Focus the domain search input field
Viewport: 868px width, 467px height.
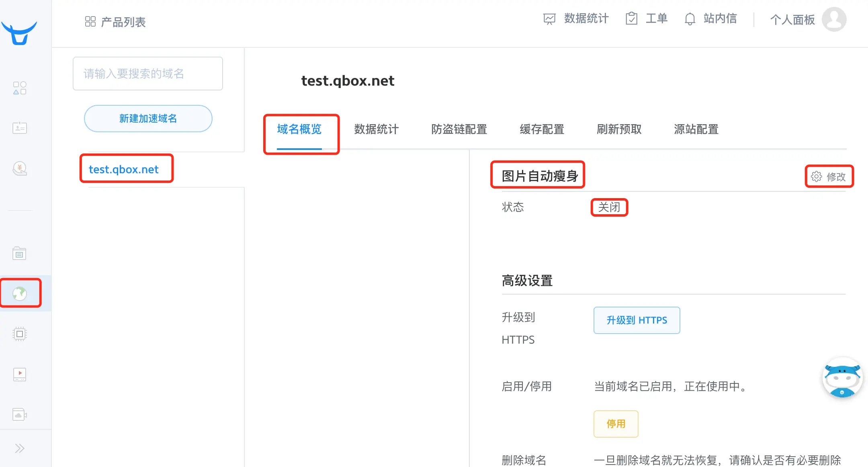[148, 74]
